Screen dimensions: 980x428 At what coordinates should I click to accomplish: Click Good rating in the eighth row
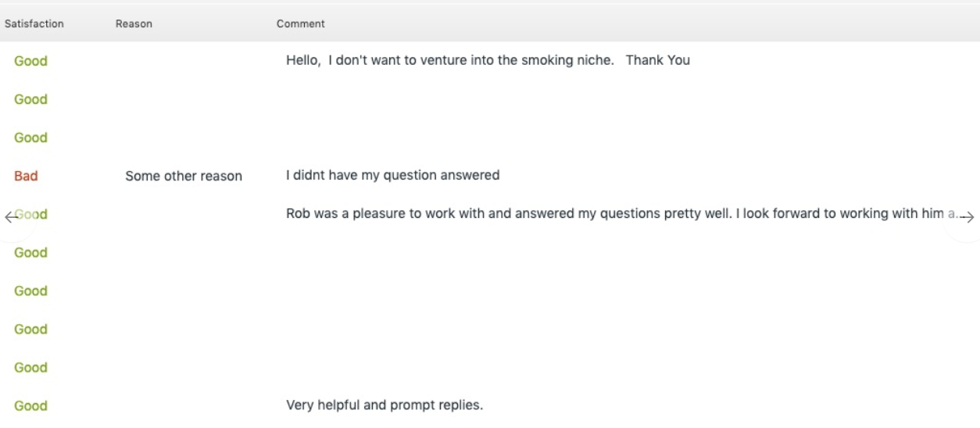30,329
